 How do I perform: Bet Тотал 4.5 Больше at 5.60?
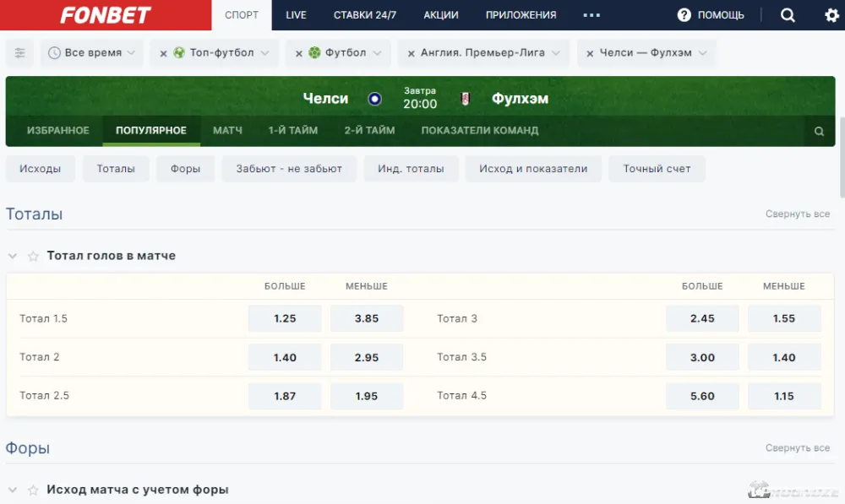(702, 396)
